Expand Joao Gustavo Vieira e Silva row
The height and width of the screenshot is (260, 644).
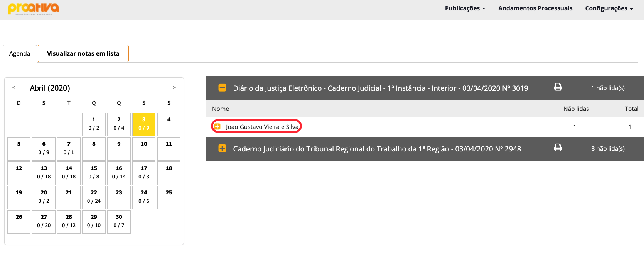pos(217,127)
